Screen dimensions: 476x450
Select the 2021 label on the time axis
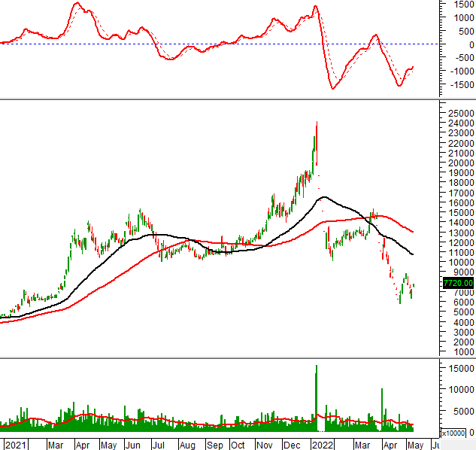pos(14,445)
